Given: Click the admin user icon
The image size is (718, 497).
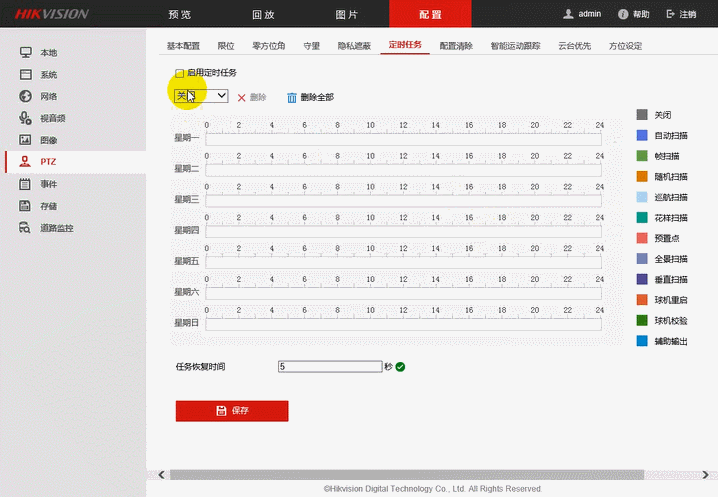Looking at the screenshot, I should [568, 14].
